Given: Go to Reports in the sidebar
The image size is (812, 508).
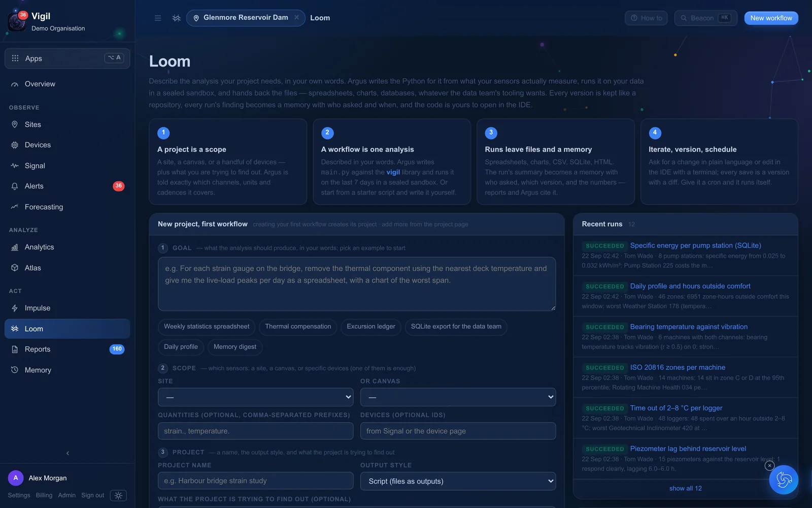Looking at the screenshot, I should tap(67, 349).
